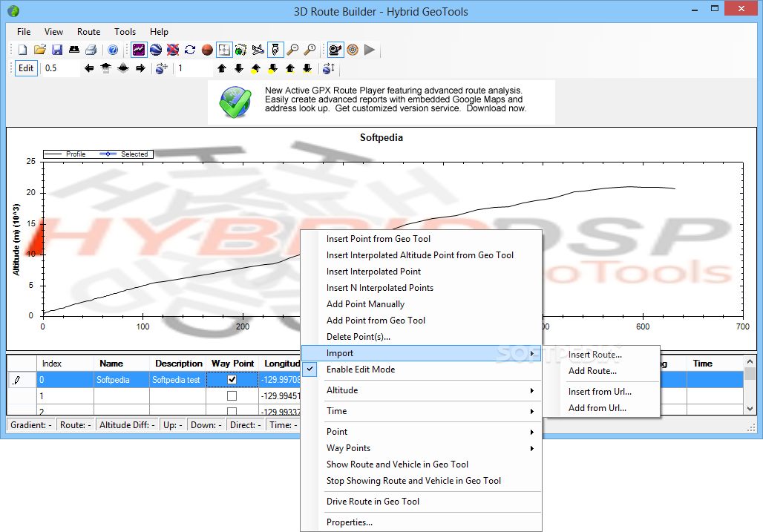Expand the Way Points submenu
The width and height of the screenshot is (763, 532).
[422, 448]
